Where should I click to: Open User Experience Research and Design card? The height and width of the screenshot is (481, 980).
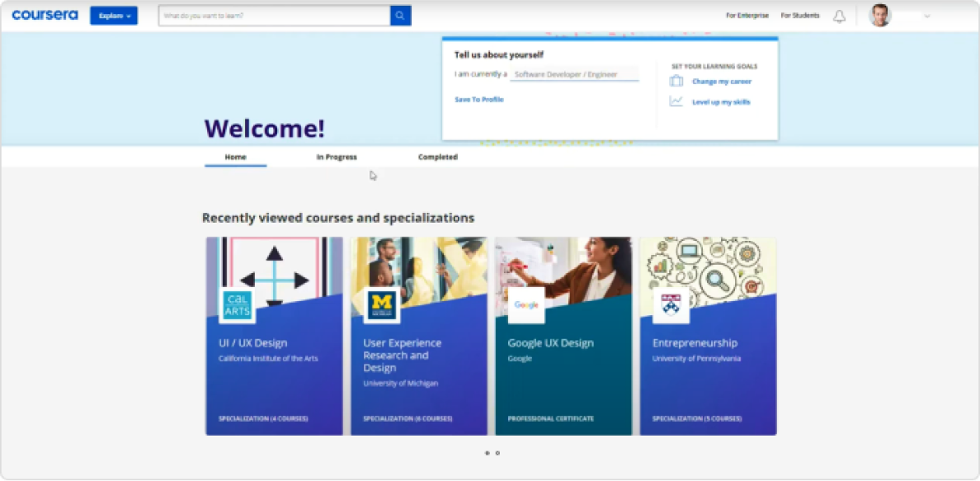(419, 336)
